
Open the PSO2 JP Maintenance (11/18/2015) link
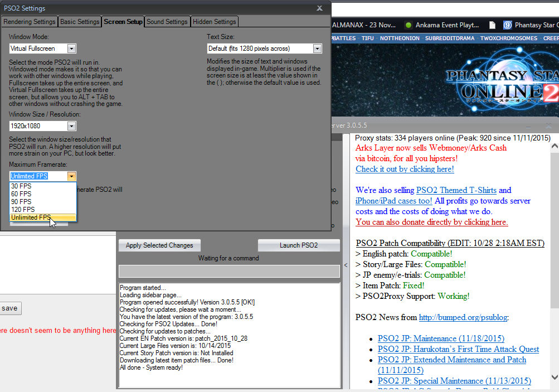click(440, 338)
